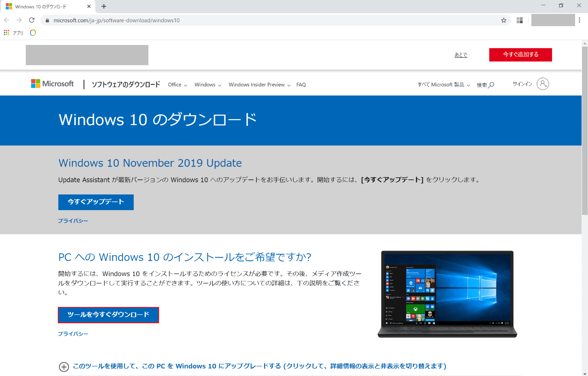Click the scrollbar up arrow
Image resolution: width=588 pixels, height=376 pixels.
(585, 43)
